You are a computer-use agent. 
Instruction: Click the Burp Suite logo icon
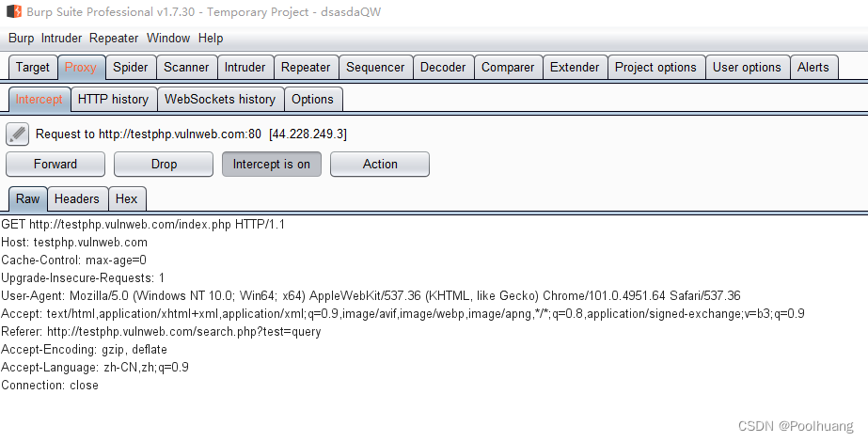pos(14,11)
